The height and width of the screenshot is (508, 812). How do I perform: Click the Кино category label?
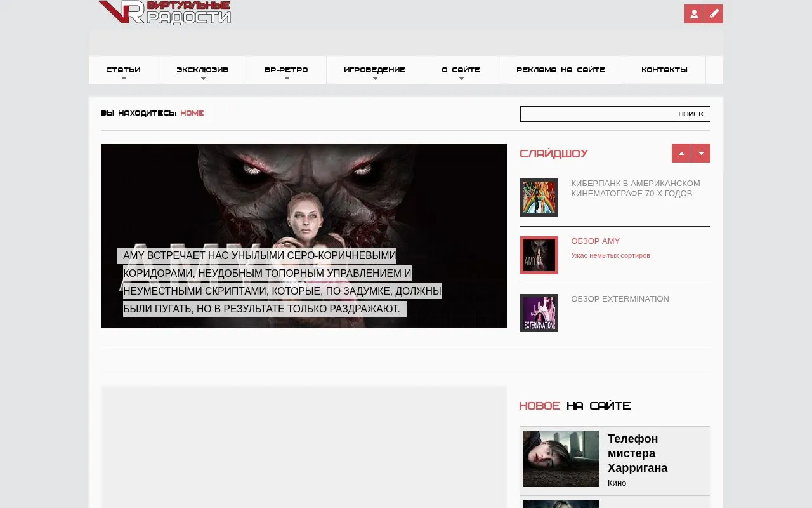[617, 483]
